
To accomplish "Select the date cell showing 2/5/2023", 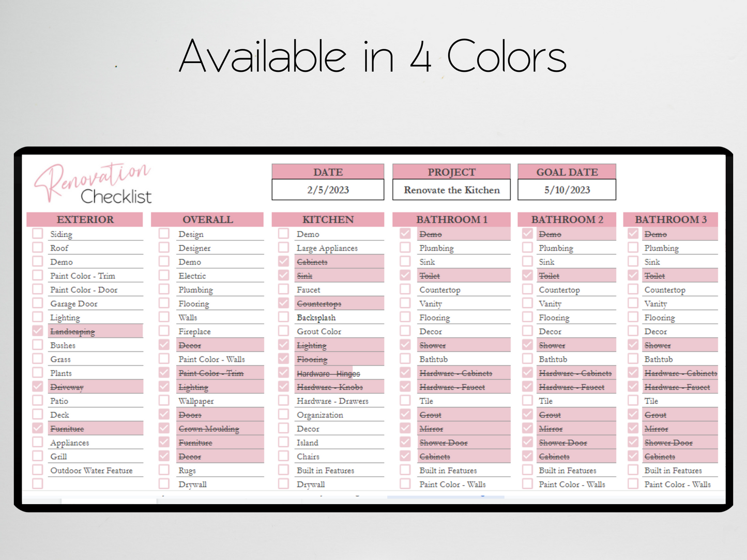I will (328, 190).
